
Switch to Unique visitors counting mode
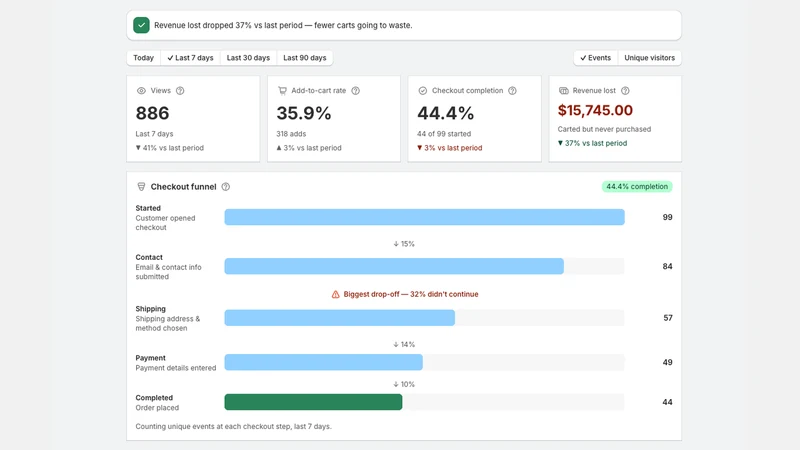click(x=649, y=58)
